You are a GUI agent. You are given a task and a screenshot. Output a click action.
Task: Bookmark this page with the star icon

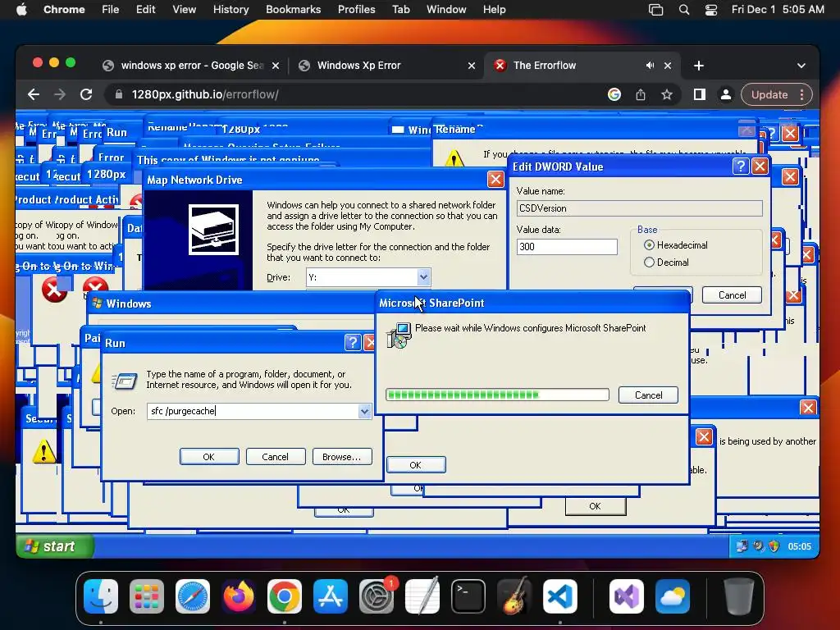[666, 95]
